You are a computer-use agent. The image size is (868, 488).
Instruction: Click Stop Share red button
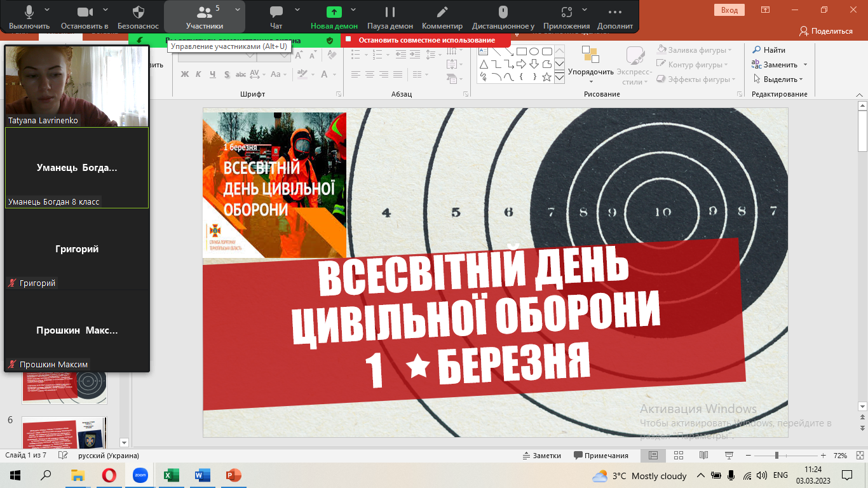(425, 40)
